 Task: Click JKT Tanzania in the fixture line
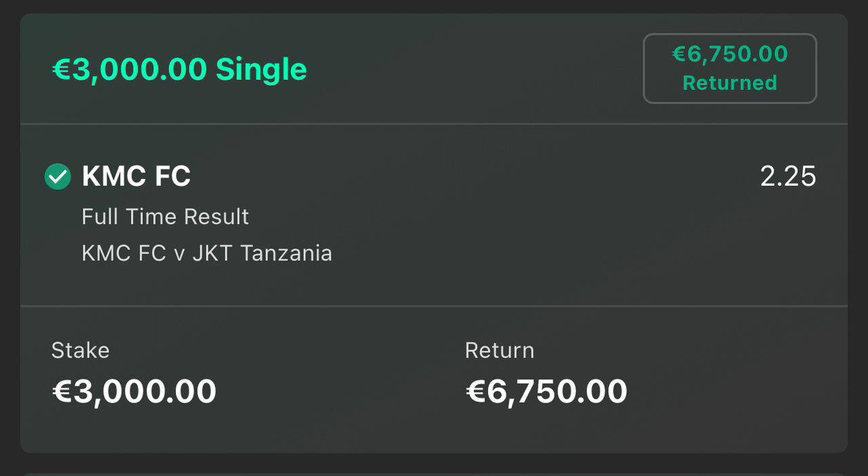pyautogui.click(x=262, y=254)
